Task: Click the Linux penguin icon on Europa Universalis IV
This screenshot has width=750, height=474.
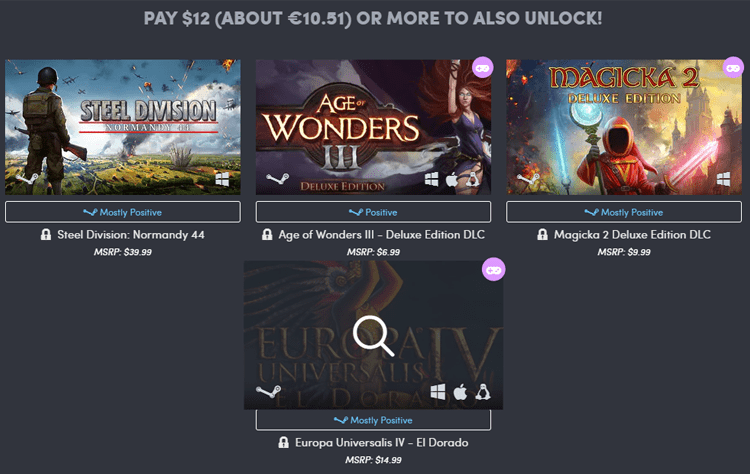Action: pyautogui.click(x=483, y=392)
